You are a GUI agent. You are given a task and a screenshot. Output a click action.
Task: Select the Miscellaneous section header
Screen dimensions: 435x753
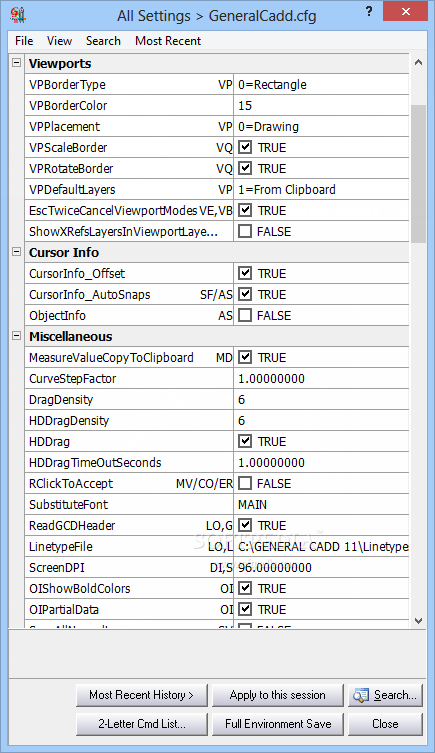(71, 336)
